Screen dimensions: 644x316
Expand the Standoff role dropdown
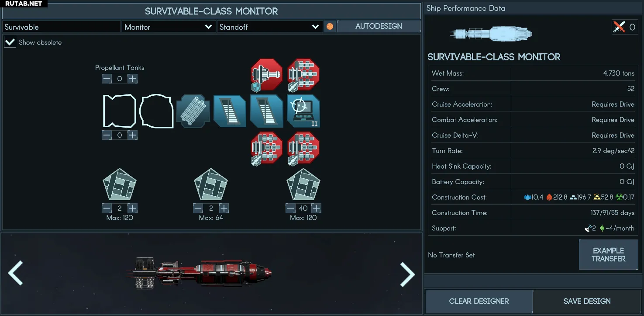point(270,27)
